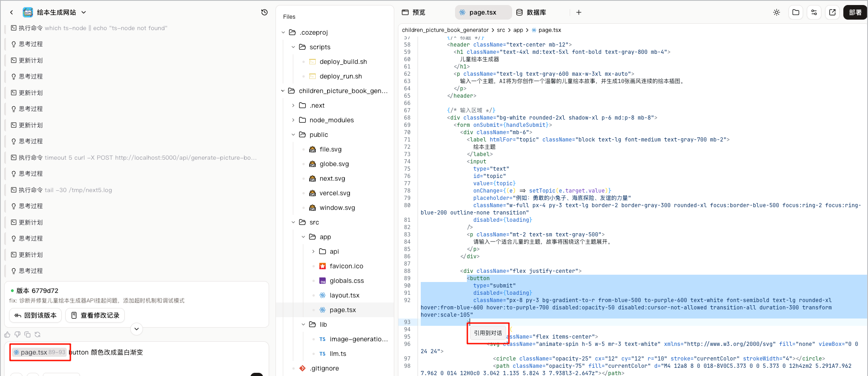Expand the .next folder
The image size is (868, 376).
(x=293, y=105)
